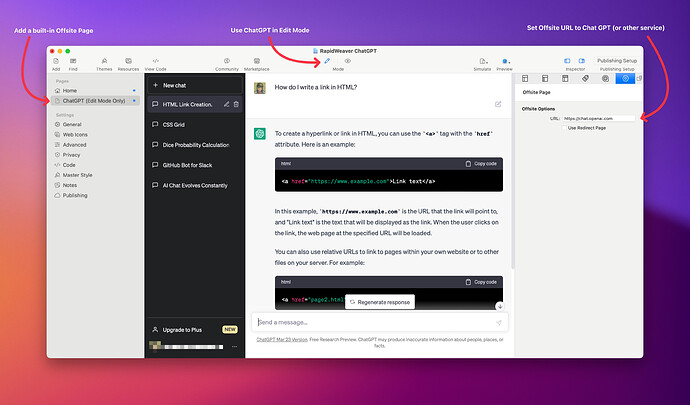Edit the question with the edit icon
This screenshot has width=690, height=405.
pos(498,104)
